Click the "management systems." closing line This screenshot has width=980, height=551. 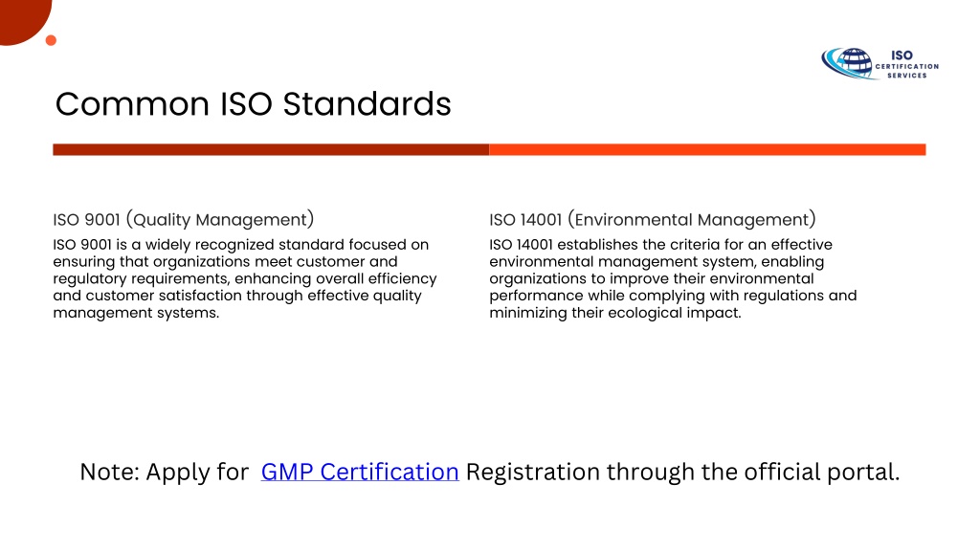tap(136, 313)
